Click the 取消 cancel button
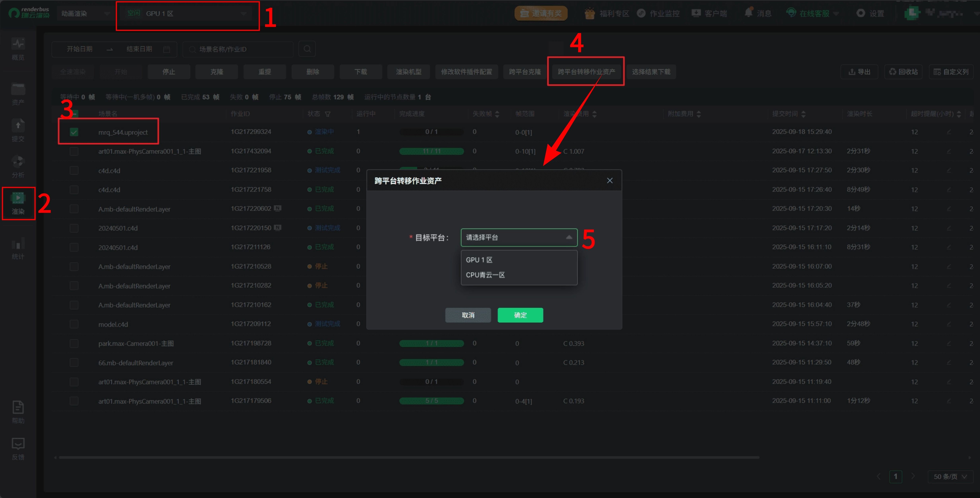980x498 pixels. [468, 315]
